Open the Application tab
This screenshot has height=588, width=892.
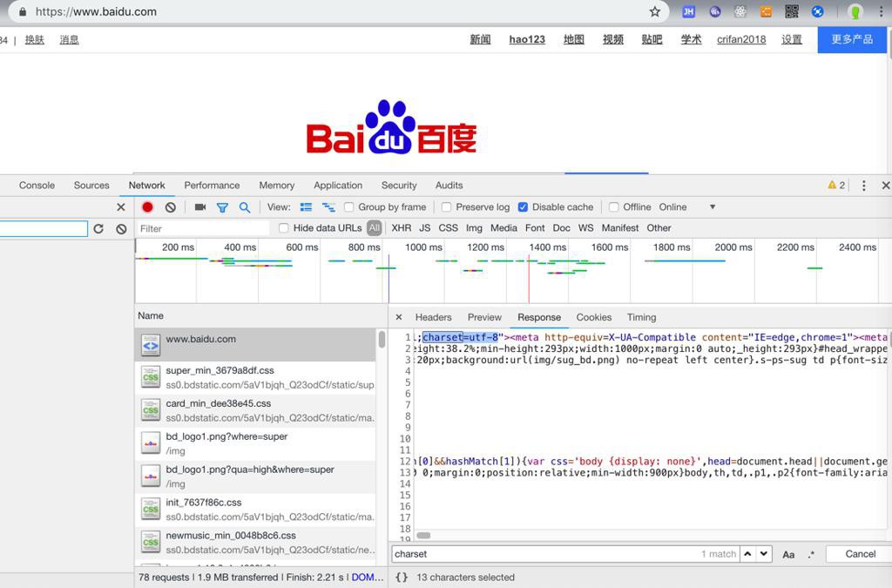click(x=338, y=186)
